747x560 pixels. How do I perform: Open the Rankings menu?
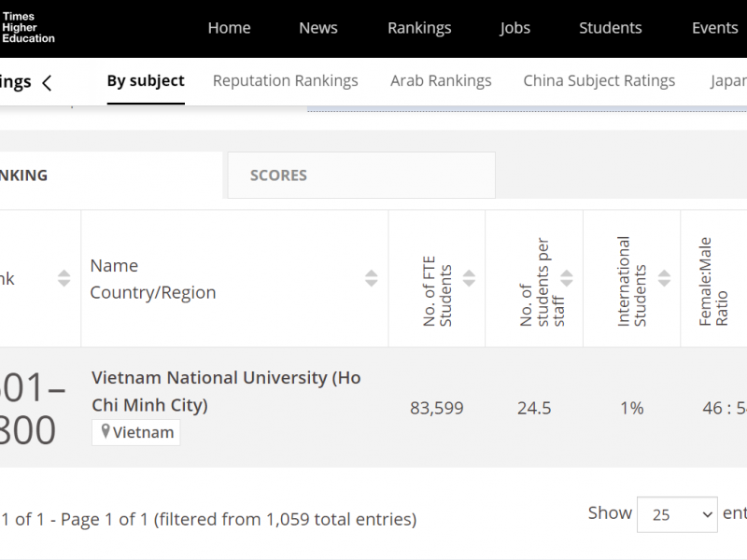coord(419,28)
